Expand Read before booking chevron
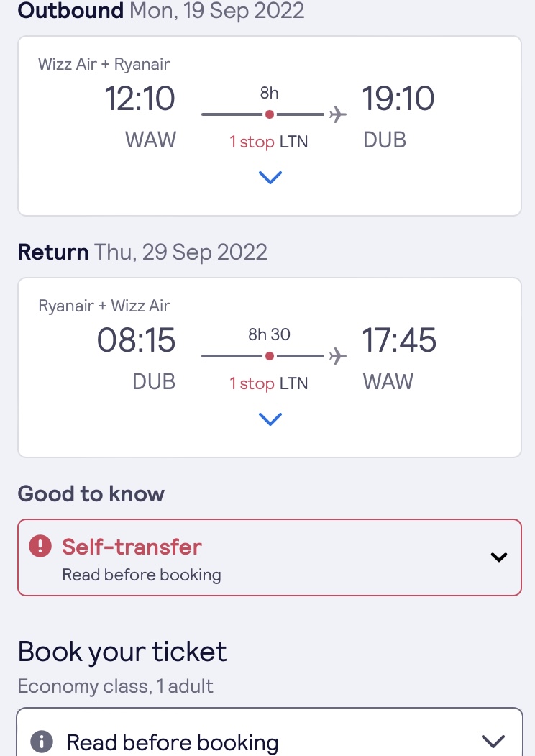This screenshot has width=535, height=756. (x=493, y=742)
